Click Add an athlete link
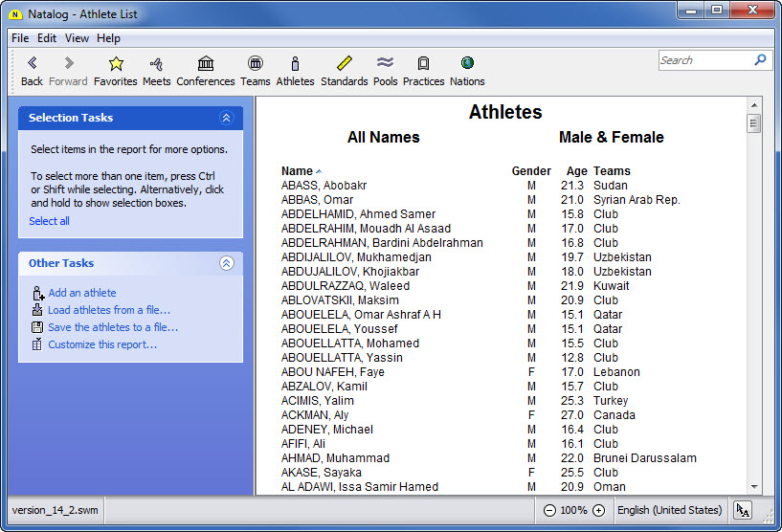 pyautogui.click(x=82, y=293)
